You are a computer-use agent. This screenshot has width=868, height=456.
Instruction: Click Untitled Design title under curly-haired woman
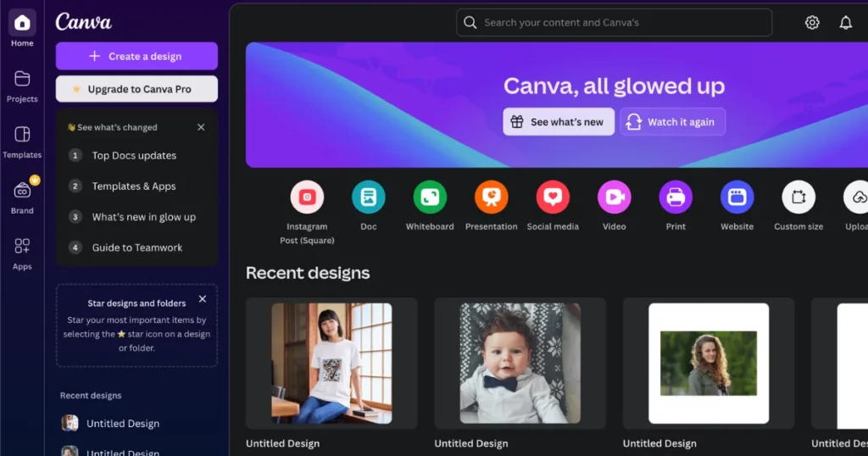pos(659,443)
